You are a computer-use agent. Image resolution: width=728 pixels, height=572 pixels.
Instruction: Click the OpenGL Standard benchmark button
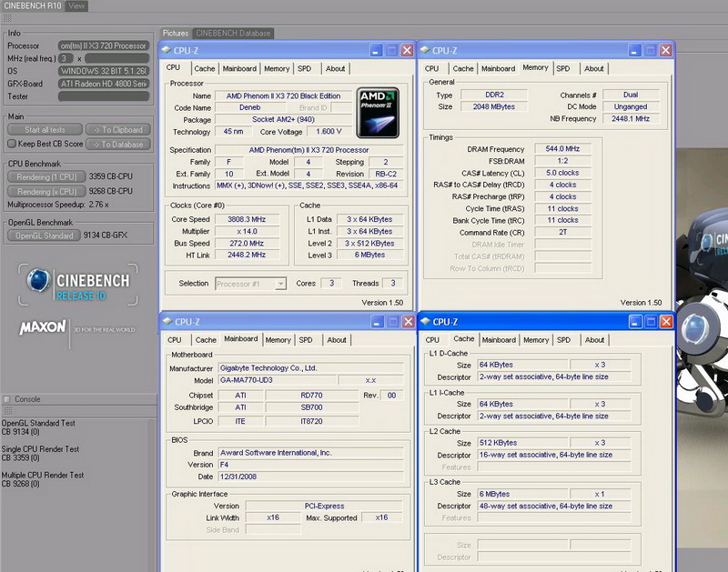[45, 236]
